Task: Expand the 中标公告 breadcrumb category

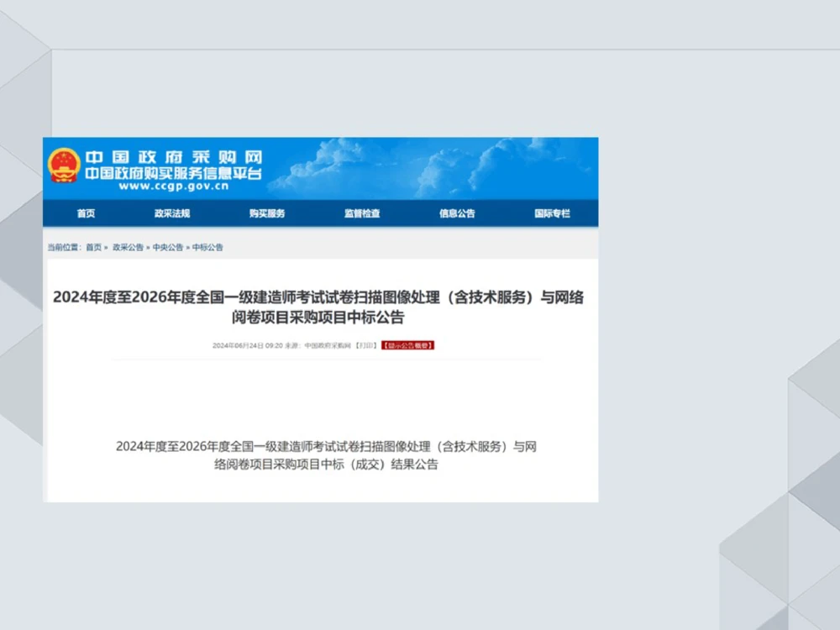Action: pos(207,246)
